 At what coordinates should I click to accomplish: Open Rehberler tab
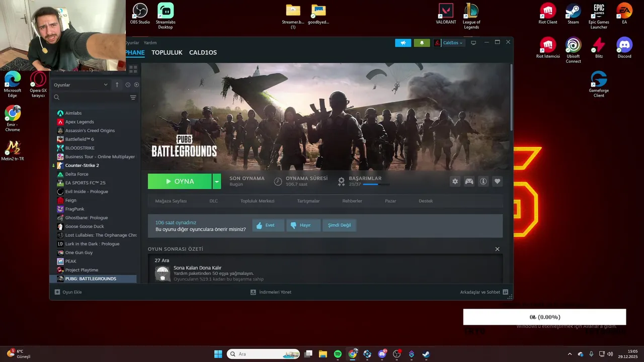pyautogui.click(x=352, y=201)
